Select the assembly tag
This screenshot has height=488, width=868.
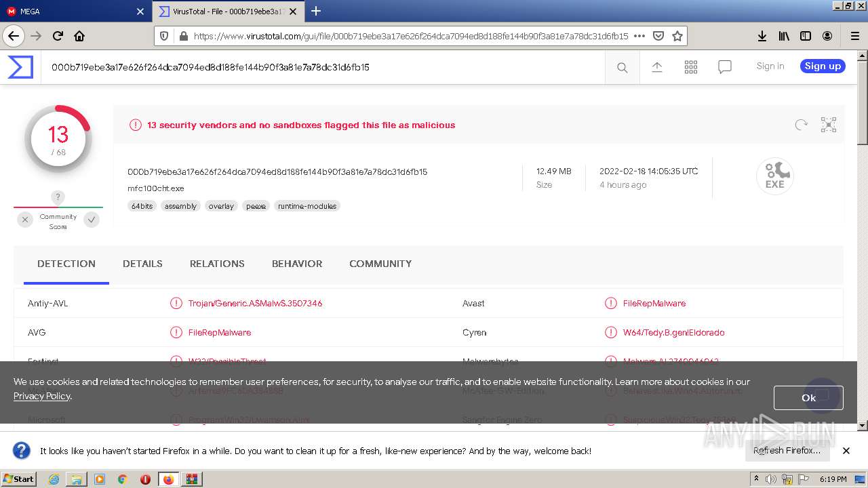click(180, 206)
